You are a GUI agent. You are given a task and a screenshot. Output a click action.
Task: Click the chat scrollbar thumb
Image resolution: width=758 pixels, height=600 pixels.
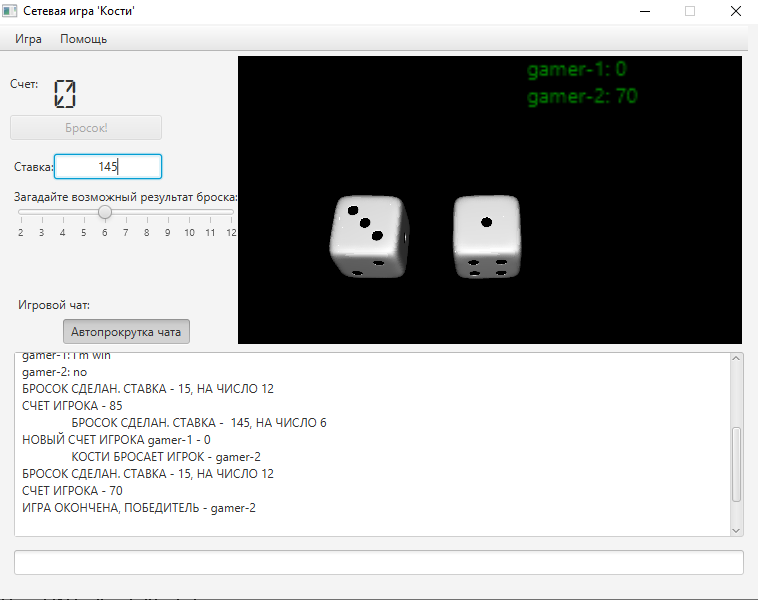tap(737, 465)
